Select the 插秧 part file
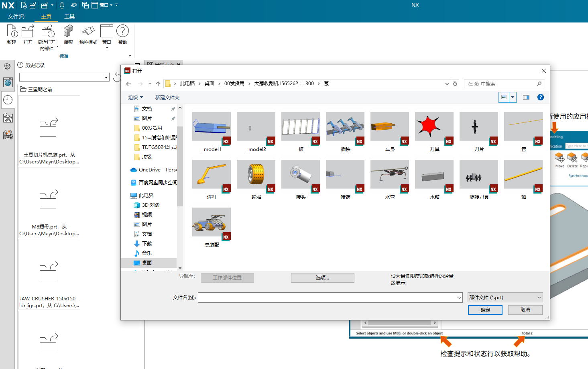The image size is (588, 369). pyautogui.click(x=345, y=132)
